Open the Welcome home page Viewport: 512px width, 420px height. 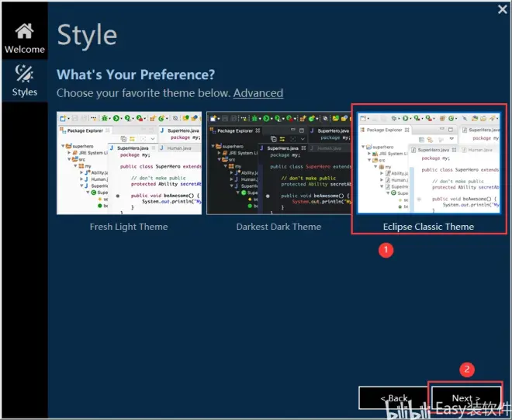pyautogui.click(x=25, y=38)
